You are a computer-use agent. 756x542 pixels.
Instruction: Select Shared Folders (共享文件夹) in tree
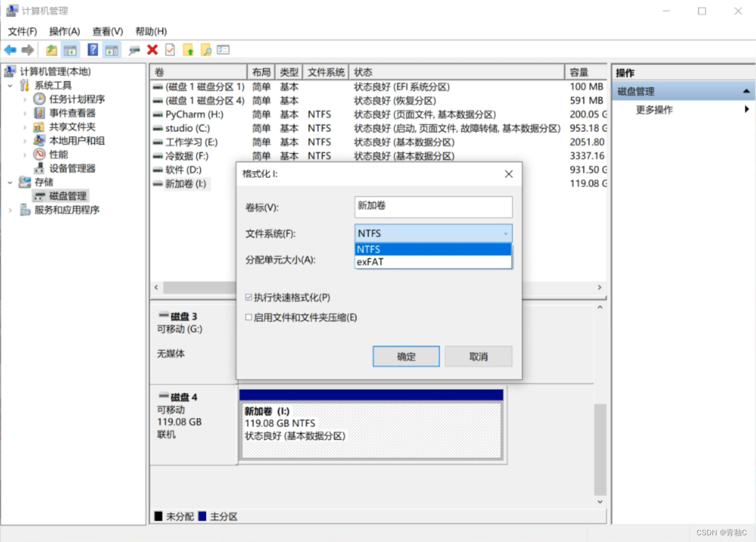[x=72, y=127]
